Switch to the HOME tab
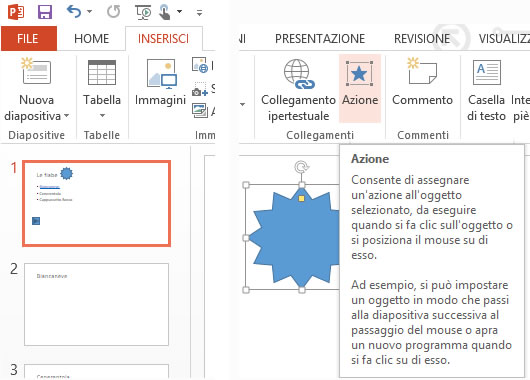The width and height of the screenshot is (530, 380). [92, 39]
